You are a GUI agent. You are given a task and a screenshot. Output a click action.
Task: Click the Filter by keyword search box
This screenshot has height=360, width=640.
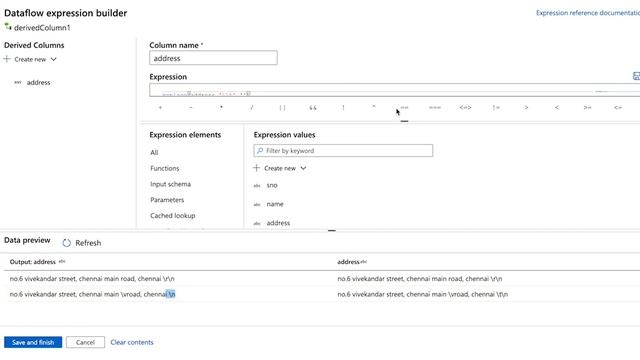click(x=343, y=151)
